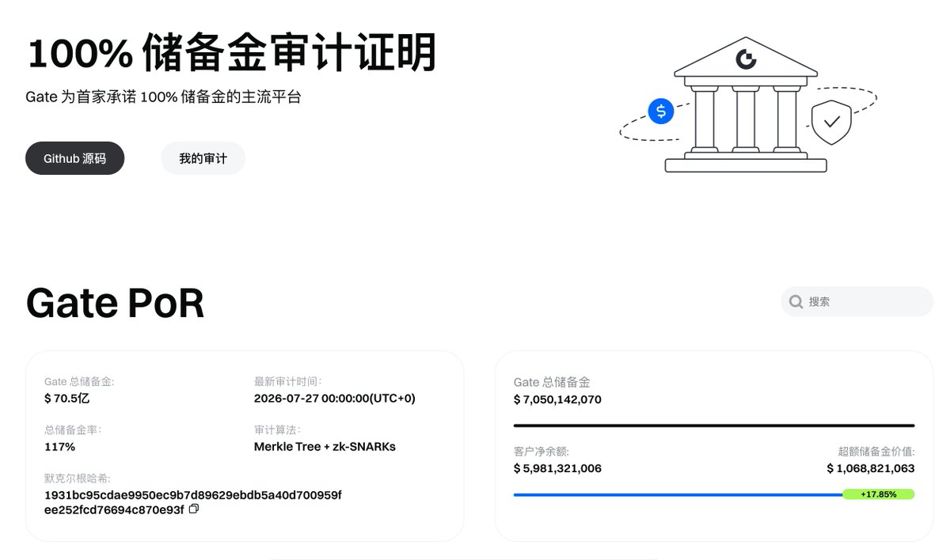Select hash line starting ee252fcd76694c
Viewport: 950px width, 560px height.
[114, 510]
